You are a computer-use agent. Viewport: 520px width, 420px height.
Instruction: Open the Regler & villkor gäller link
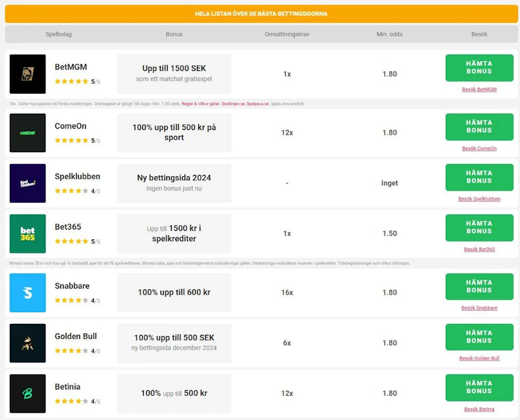pyautogui.click(x=200, y=103)
